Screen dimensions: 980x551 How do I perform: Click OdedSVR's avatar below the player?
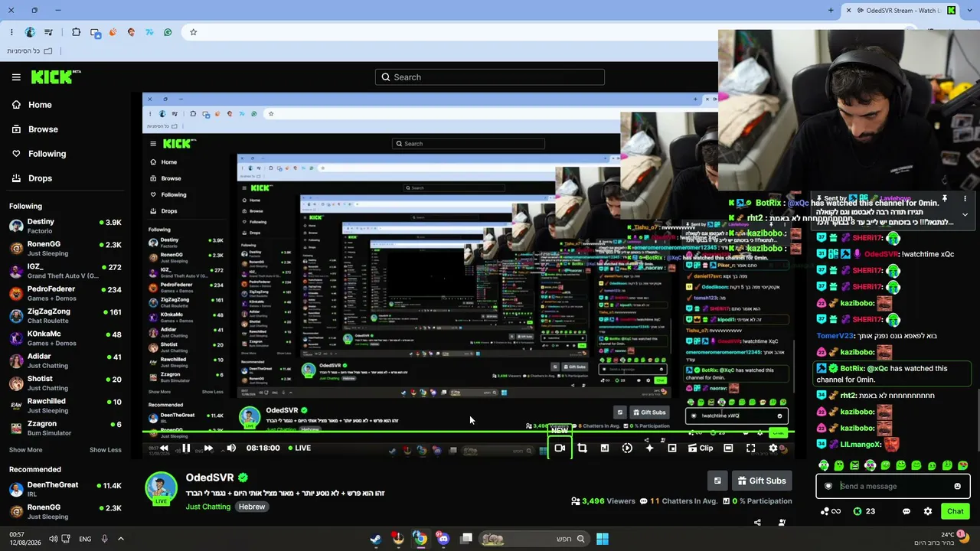[x=161, y=489]
